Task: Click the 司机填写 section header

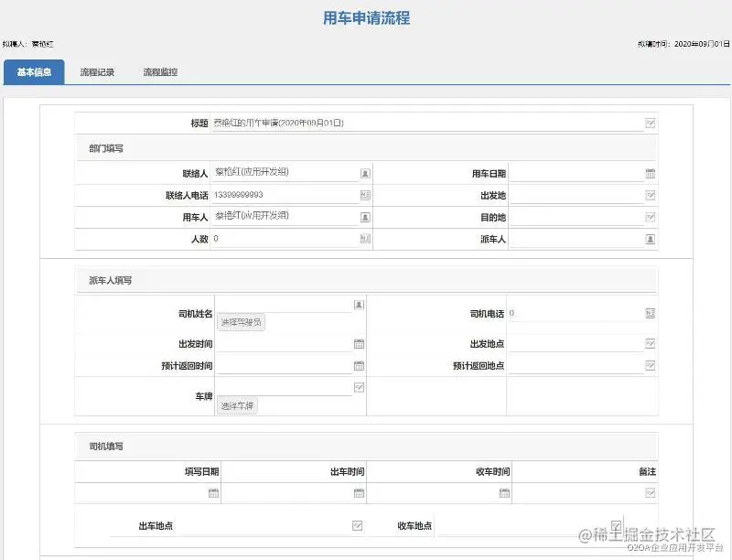Action: pos(367,447)
